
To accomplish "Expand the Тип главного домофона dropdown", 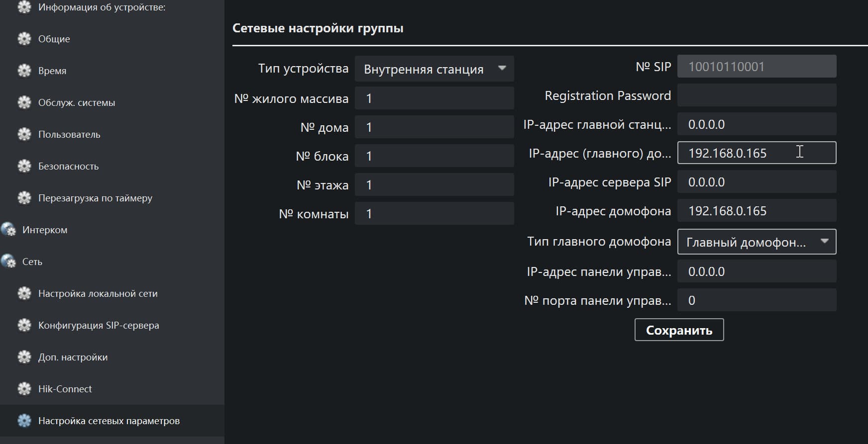I will coord(756,242).
